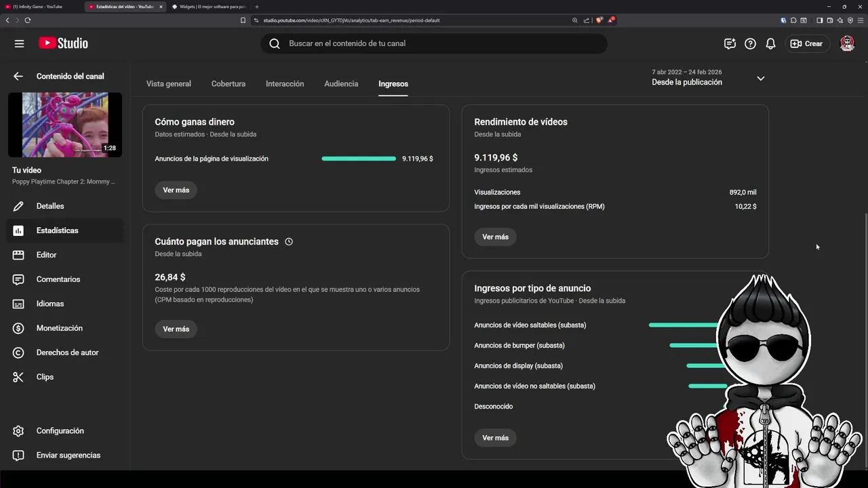Switch to the Infinity Game YouTube browser tab
The image size is (868, 488).
(41, 7)
